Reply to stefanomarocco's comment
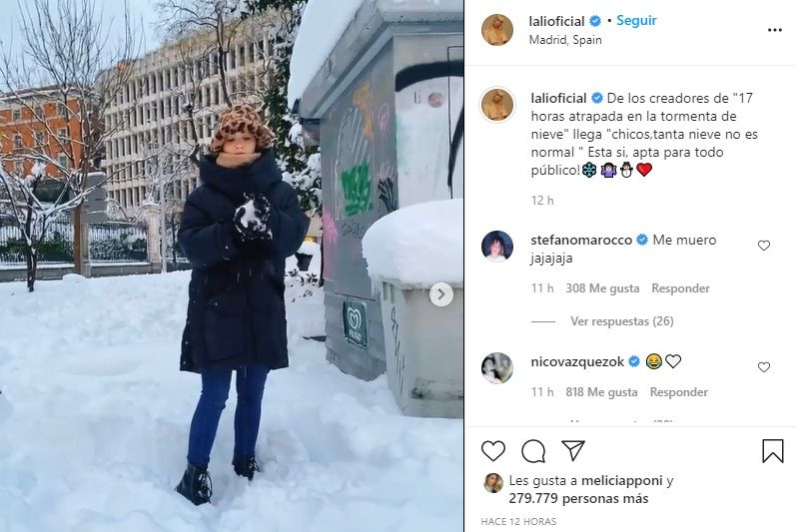796x532 pixels. 680,288
